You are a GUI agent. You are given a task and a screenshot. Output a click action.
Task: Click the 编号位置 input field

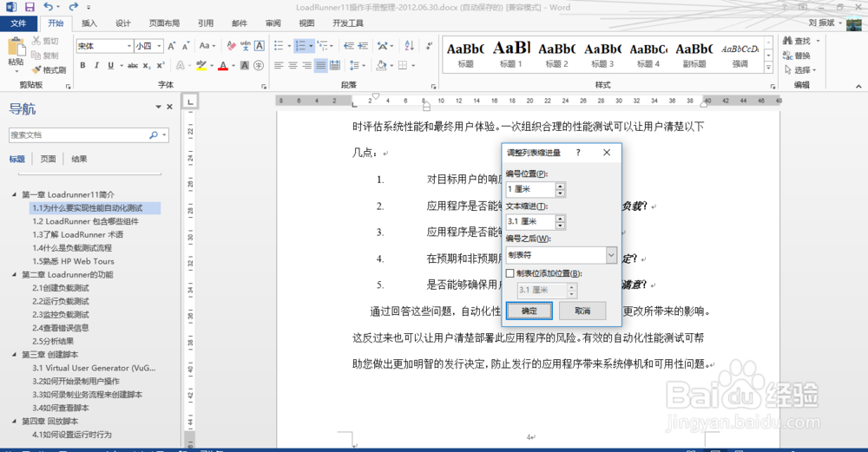coord(530,189)
